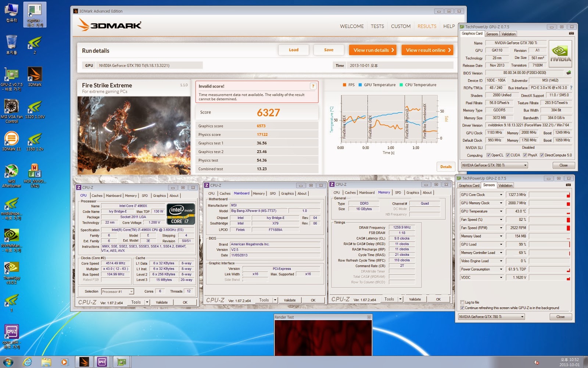Open the Recycle Bin desktop icon
The image size is (588, 368).
11,45
